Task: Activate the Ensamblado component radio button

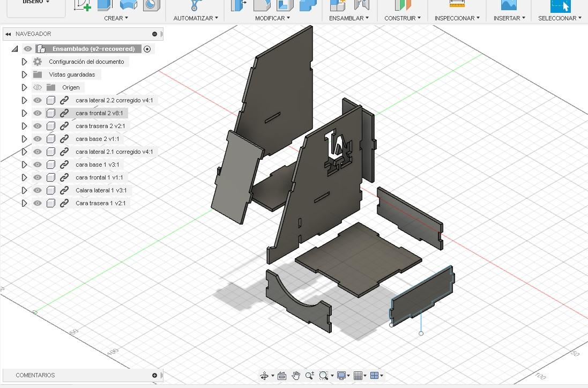Action: 147,49
